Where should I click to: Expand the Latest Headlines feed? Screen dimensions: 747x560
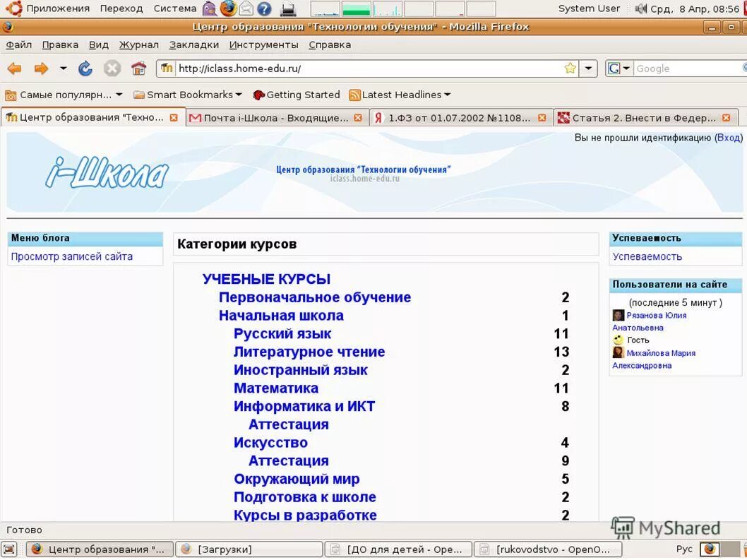(x=400, y=95)
